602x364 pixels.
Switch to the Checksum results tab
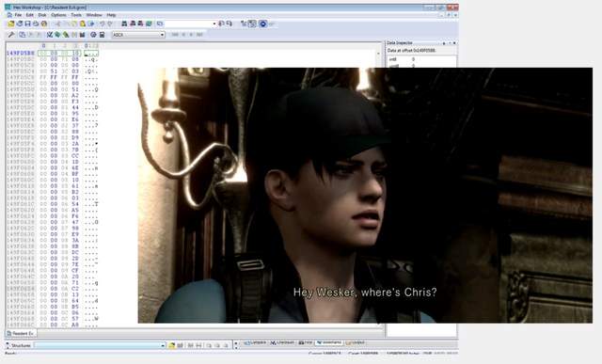click(x=282, y=342)
